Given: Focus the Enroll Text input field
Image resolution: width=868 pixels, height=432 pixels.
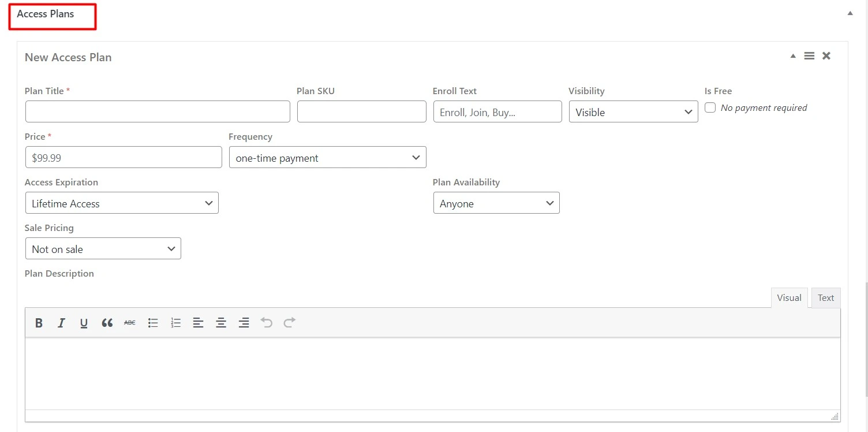Looking at the screenshot, I should click(497, 111).
